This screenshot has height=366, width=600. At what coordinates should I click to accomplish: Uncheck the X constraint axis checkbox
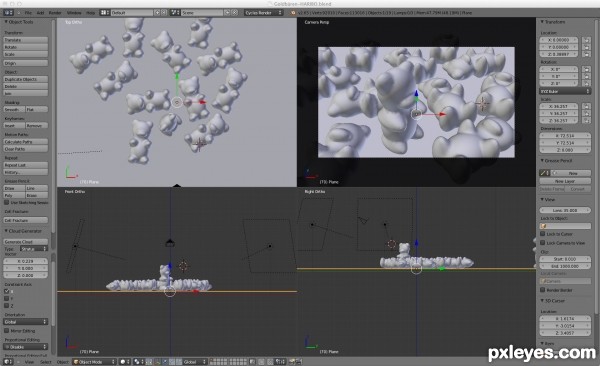7,291
